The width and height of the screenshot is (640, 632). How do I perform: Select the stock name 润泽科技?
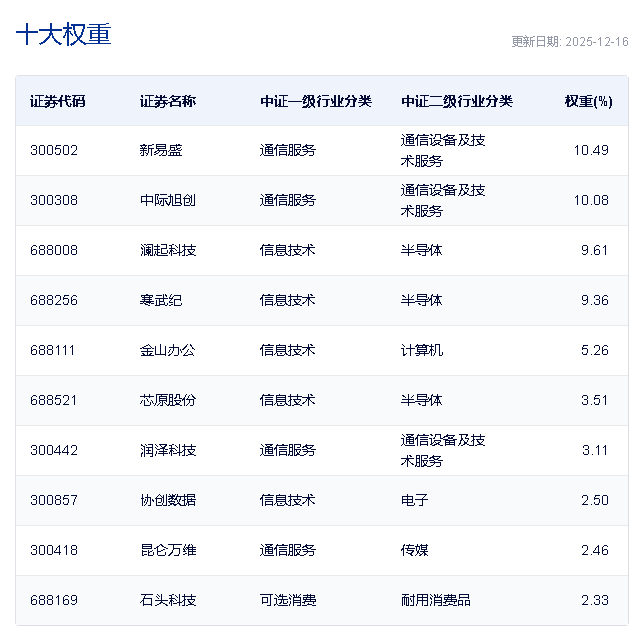pyautogui.click(x=168, y=450)
